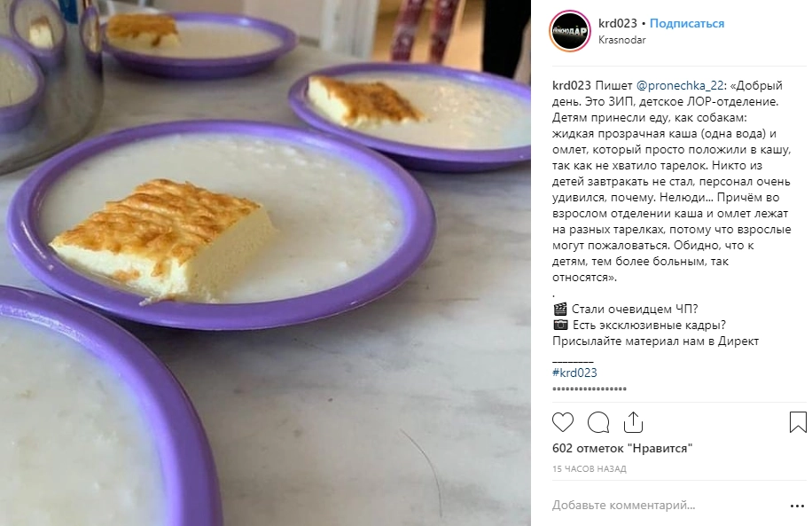Share the post using the share icon
The image size is (812, 526).
pos(633,423)
